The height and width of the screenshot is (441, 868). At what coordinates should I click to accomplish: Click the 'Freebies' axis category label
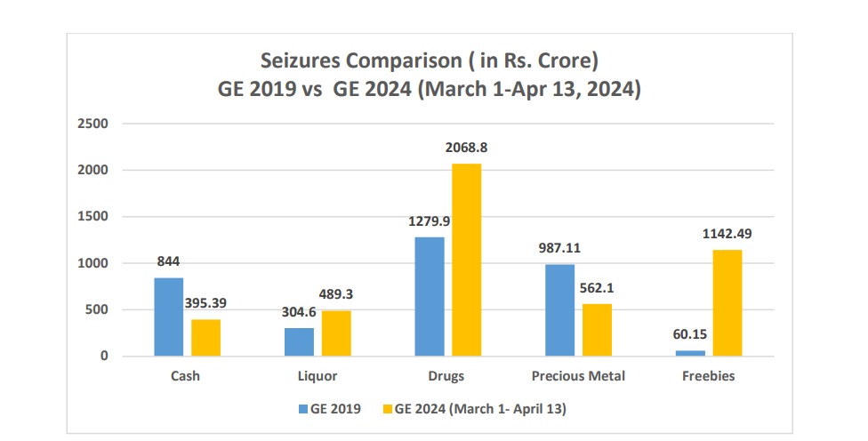coord(709,376)
